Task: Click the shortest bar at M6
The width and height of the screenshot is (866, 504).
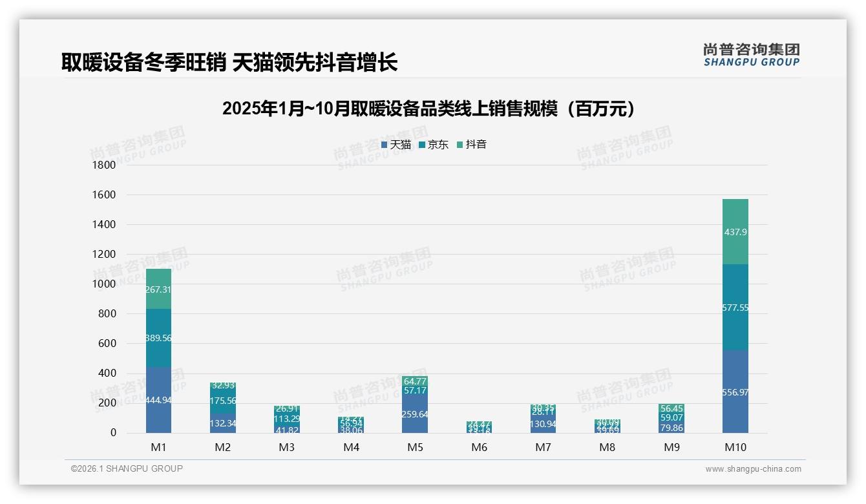Action: point(479,428)
